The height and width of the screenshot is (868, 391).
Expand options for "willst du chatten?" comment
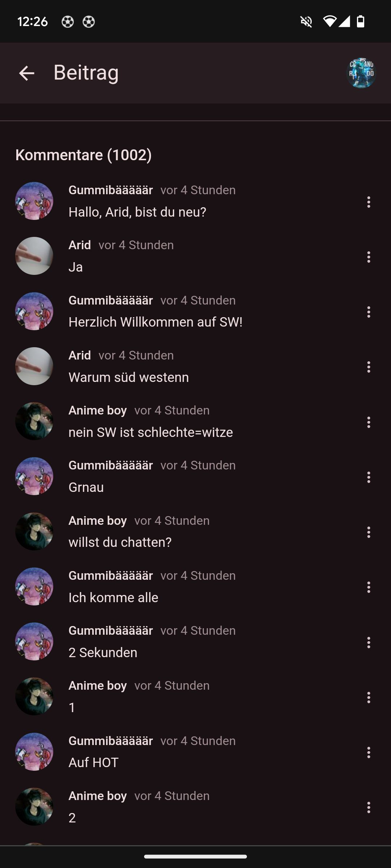(369, 532)
